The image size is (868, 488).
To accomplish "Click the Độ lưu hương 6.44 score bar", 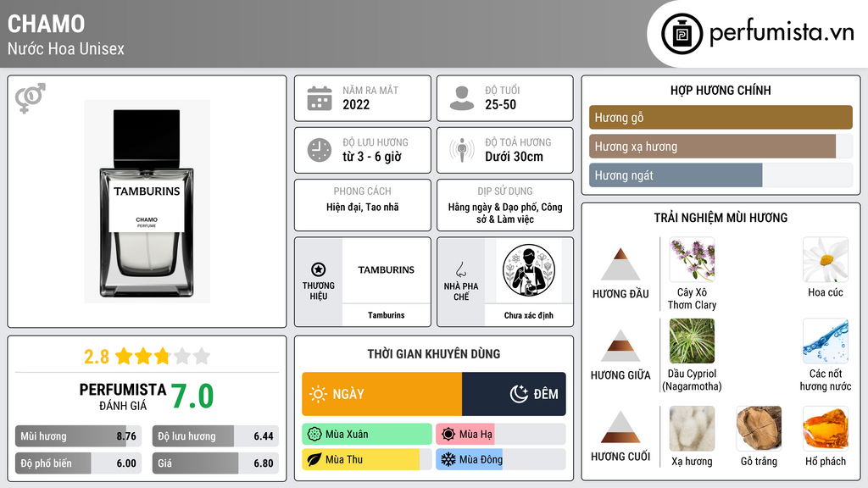I will click(x=215, y=436).
